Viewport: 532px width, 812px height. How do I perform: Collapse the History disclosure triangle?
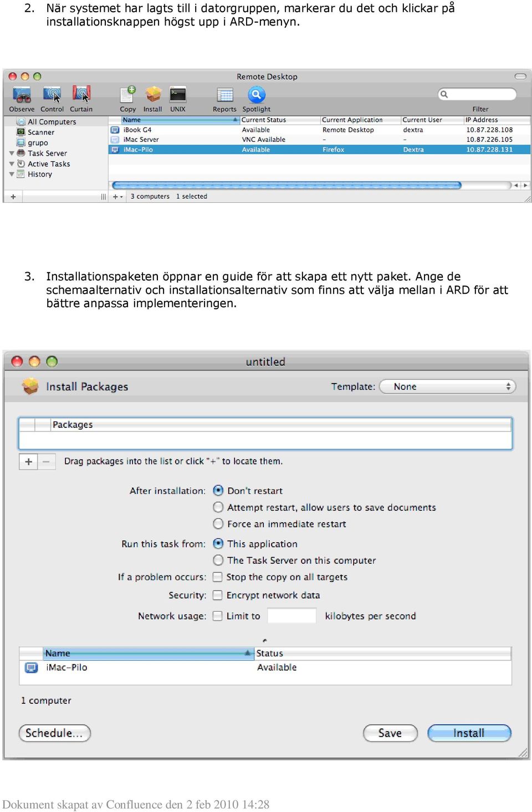click(12, 174)
